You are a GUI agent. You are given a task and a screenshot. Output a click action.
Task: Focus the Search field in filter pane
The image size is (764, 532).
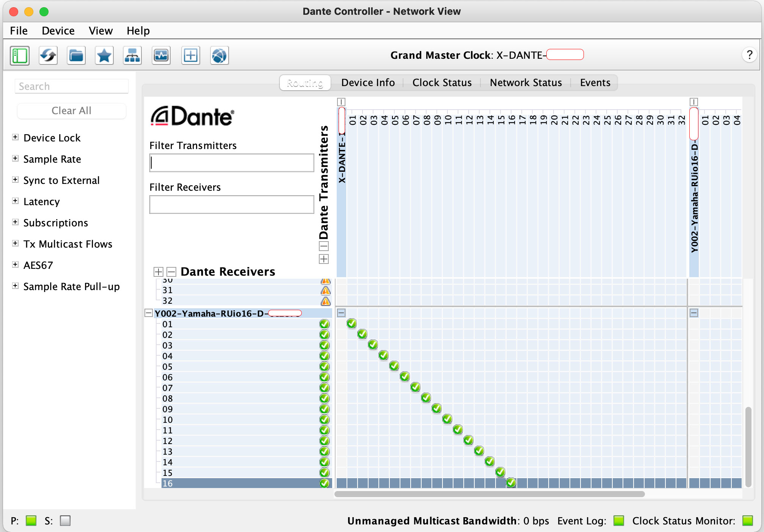click(72, 86)
